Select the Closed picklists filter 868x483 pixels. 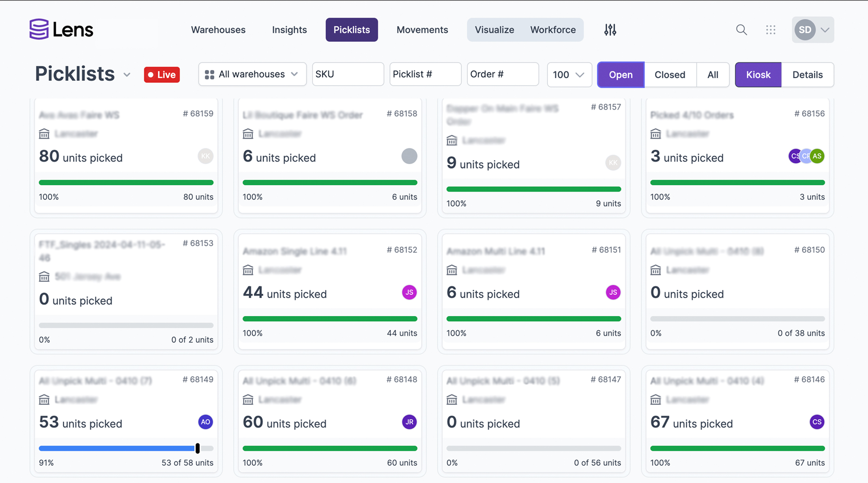(x=670, y=75)
